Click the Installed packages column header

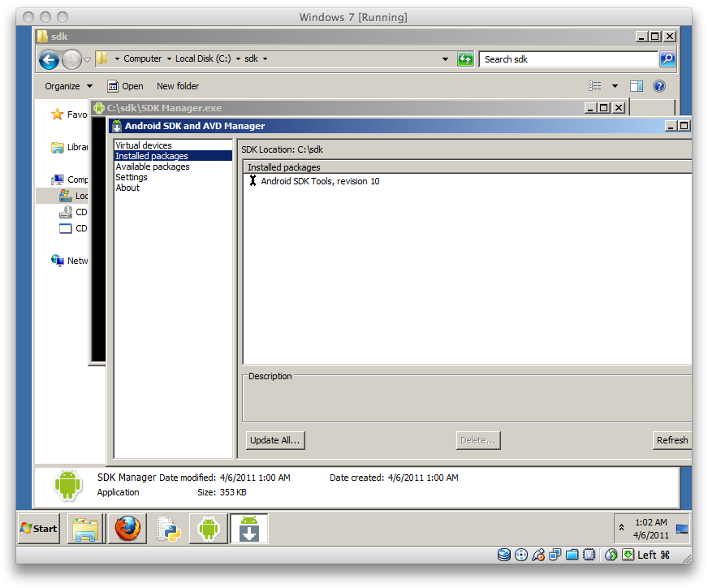[467, 167]
